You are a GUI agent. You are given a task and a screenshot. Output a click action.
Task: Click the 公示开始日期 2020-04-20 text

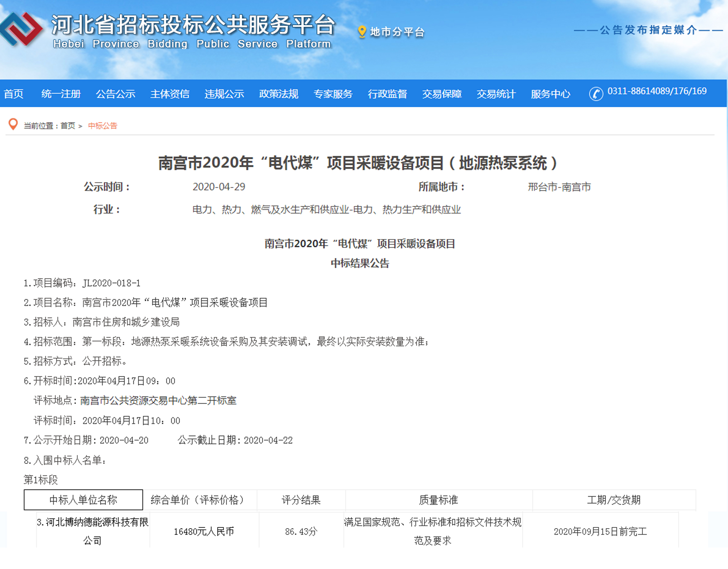[x=86, y=440]
